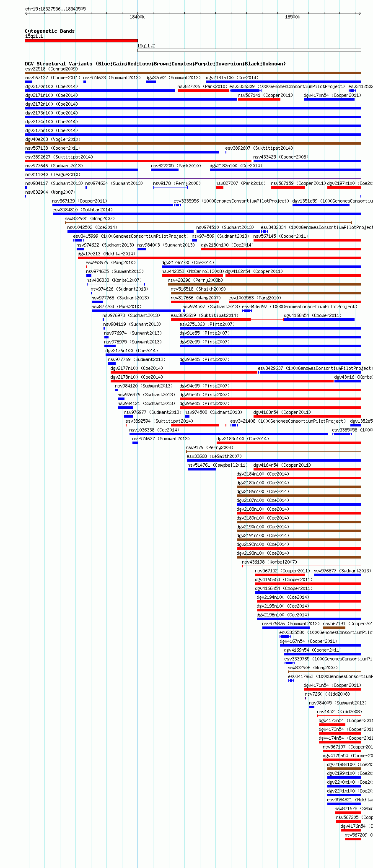Open variant esv2751363 (Pinto2007)
Image resolution: width=373 pixels, height=868 pixels.
coord(207,324)
